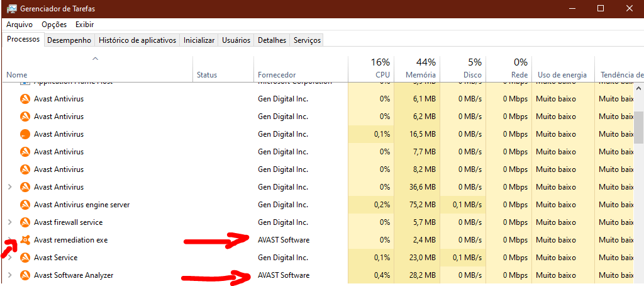
Task: Toggle sort direction arrow above Nome
Action: 96,59
